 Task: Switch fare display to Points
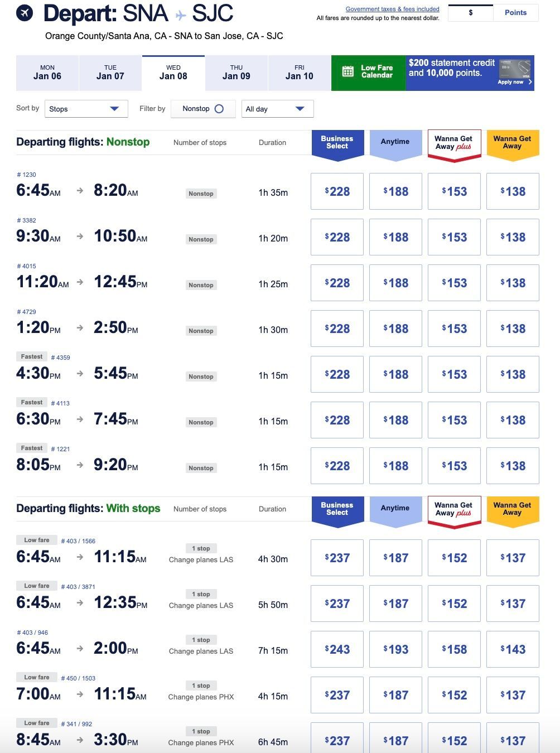click(515, 13)
